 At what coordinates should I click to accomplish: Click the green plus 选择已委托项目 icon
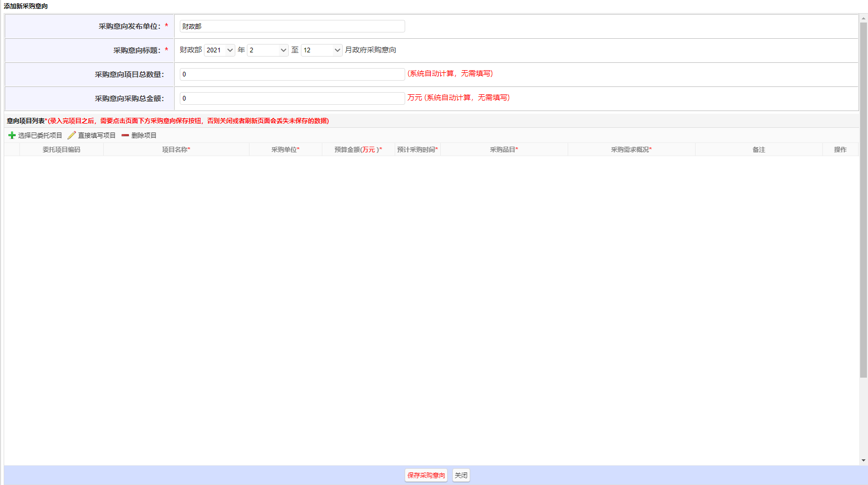[12, 136]
